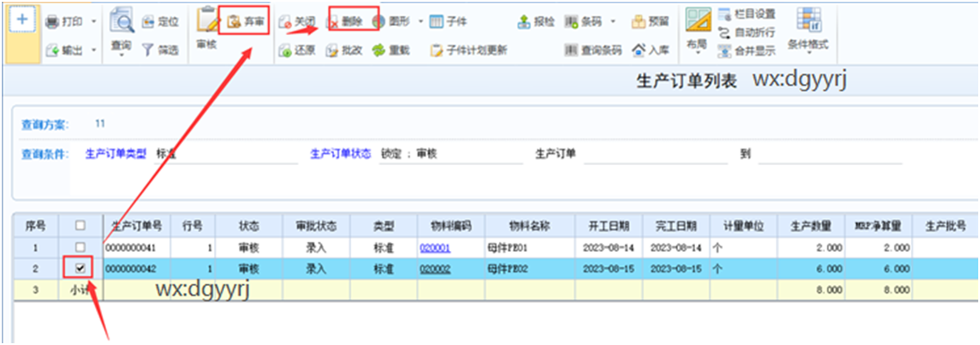980x345 pixels.
Task: Toggle 合并显示 merged display
Action: (747, 50)
